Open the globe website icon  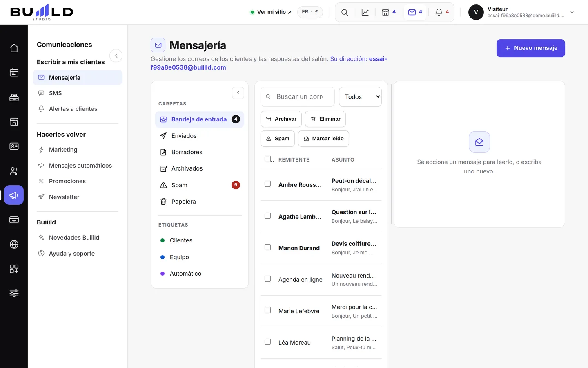click(x=14, y=245)
